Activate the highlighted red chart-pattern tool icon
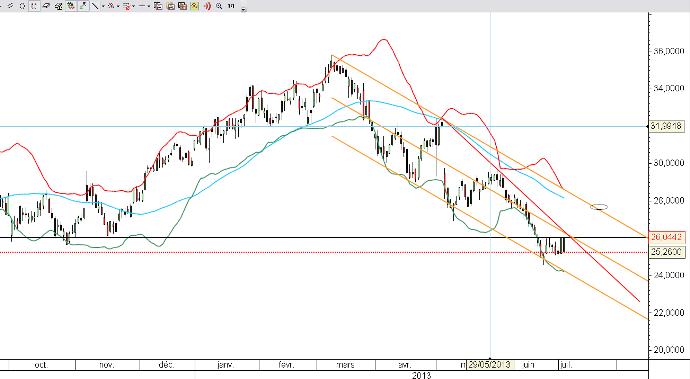690x379 pixels. (71, 6)
